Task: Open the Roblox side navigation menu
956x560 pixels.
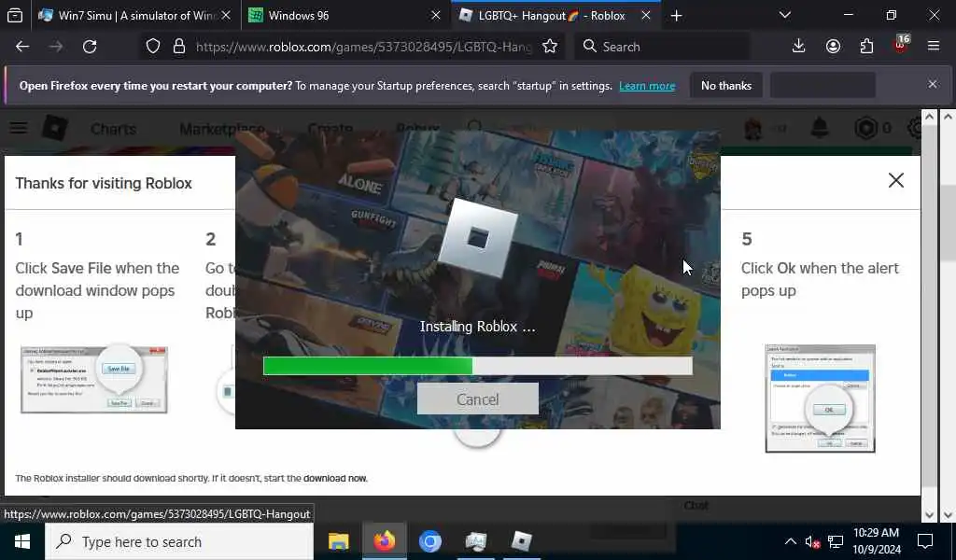Action: [19, 127]
